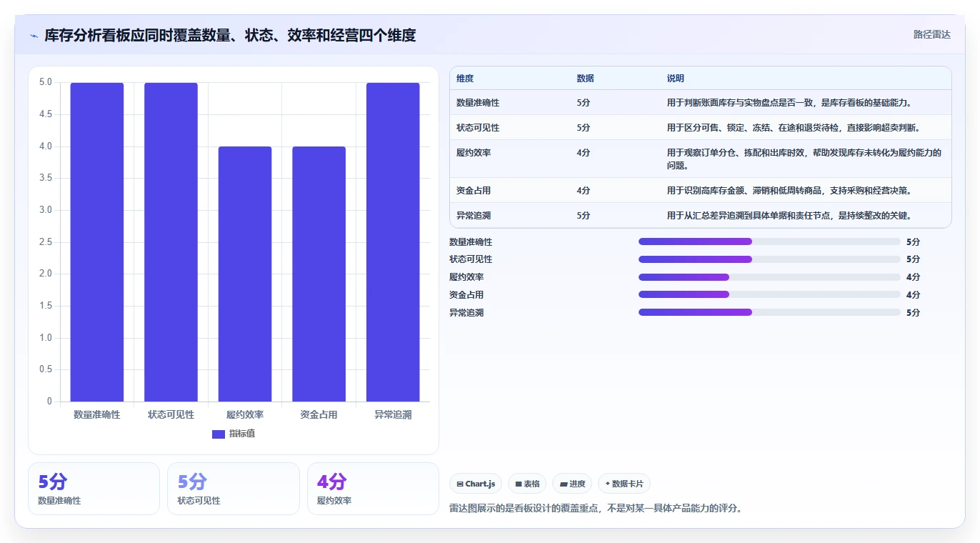The image size is (980, 543).
Task: Click the 状态可见性 progress bar
Action: [769, 259]
